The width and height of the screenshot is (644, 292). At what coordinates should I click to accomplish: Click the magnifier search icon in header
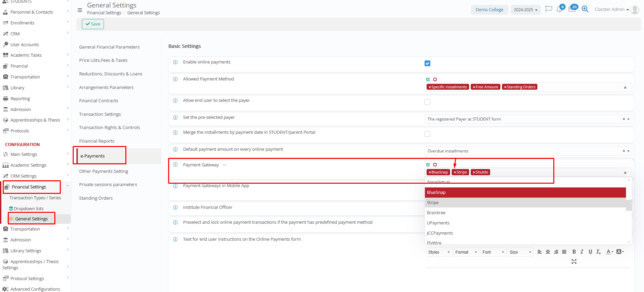[x=585, y=9]
